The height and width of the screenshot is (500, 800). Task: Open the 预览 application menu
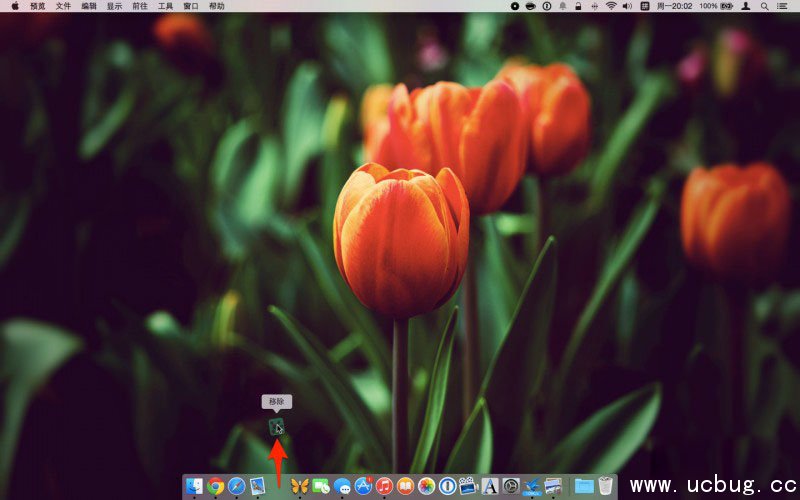pos(38,6)
